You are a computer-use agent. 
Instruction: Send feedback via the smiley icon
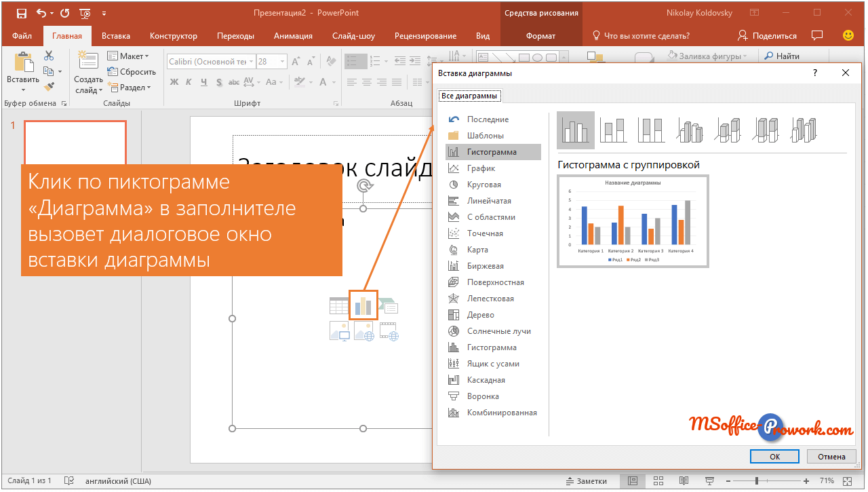(848, 35)
